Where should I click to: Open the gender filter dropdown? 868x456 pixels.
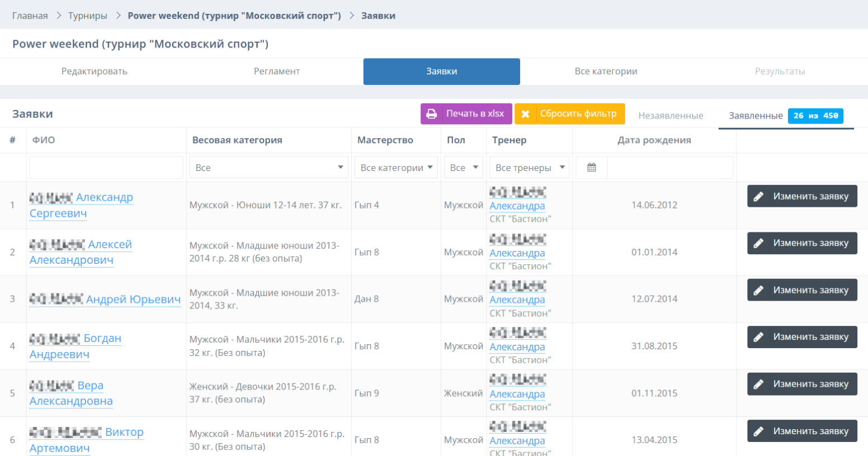coord(463,168)
